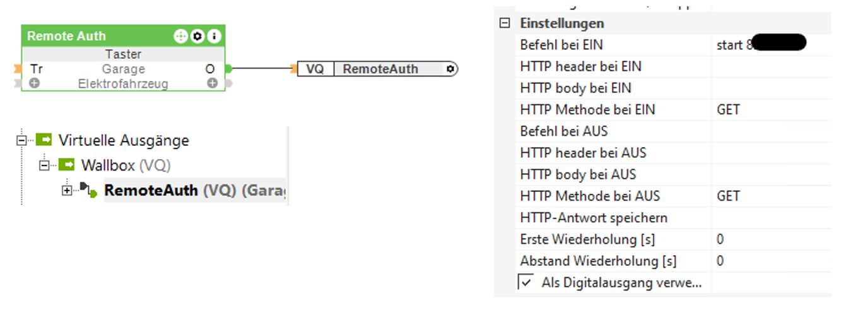This screenshot has width=868, height=317.
Task: Open Remote Auth block settings gear
Action: (197, 37)
